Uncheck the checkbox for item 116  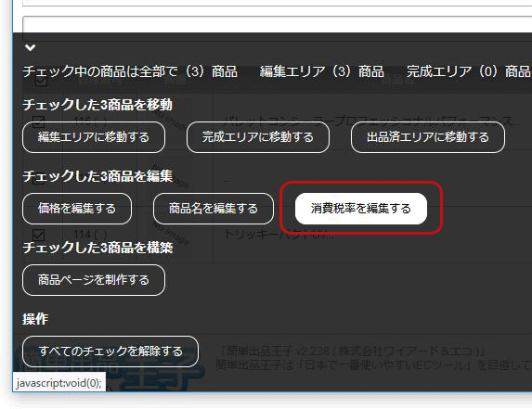click(38, 121)
